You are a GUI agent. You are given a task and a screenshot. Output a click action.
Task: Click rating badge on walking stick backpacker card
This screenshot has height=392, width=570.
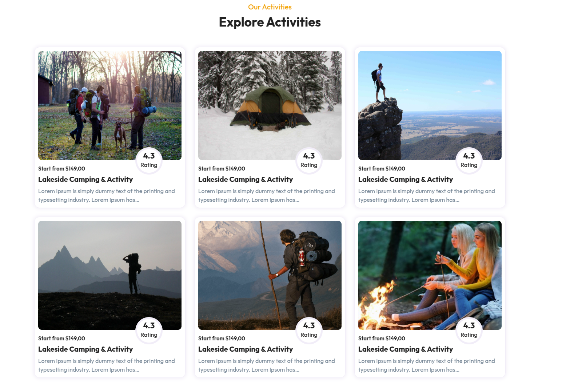click(309, 331)
